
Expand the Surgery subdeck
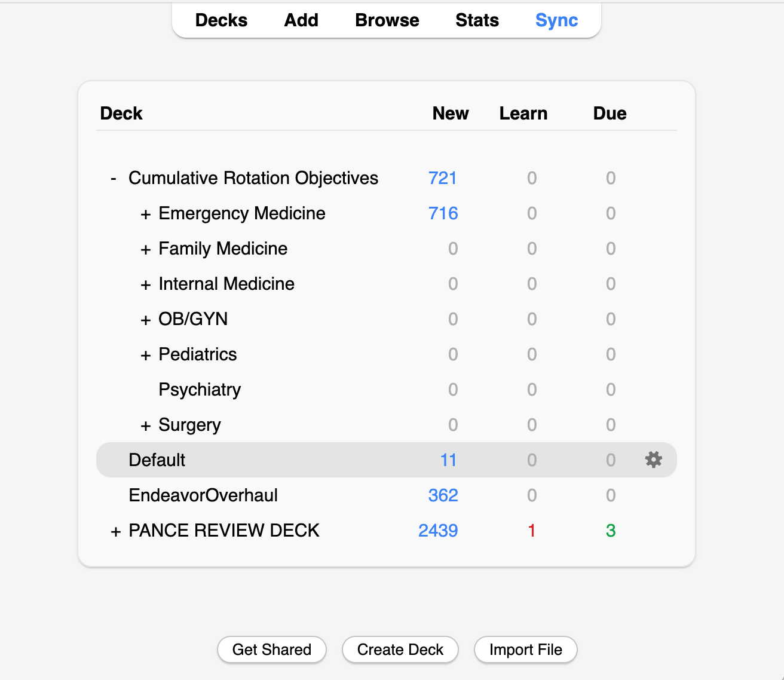coord(146,425)
